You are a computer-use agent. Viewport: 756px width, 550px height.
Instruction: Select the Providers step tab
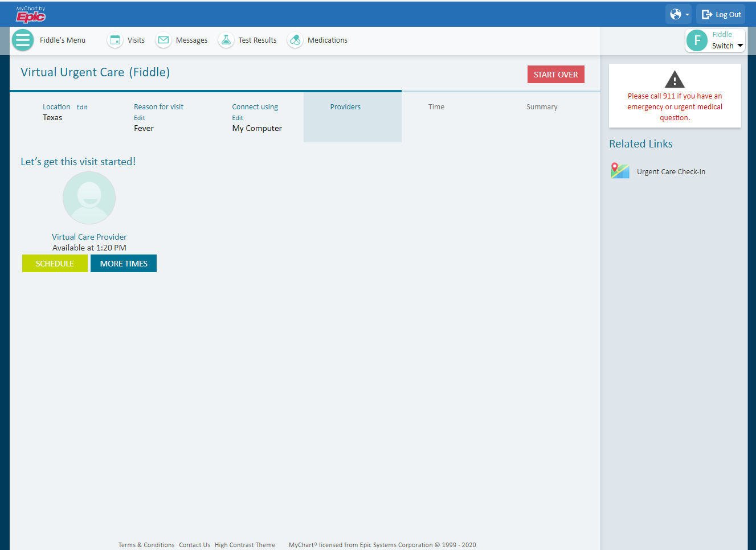[345, 107]
